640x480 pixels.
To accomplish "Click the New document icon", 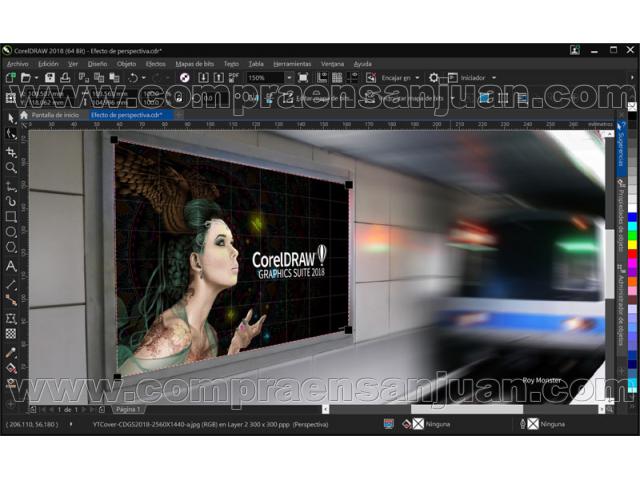I will click(11, 78).
